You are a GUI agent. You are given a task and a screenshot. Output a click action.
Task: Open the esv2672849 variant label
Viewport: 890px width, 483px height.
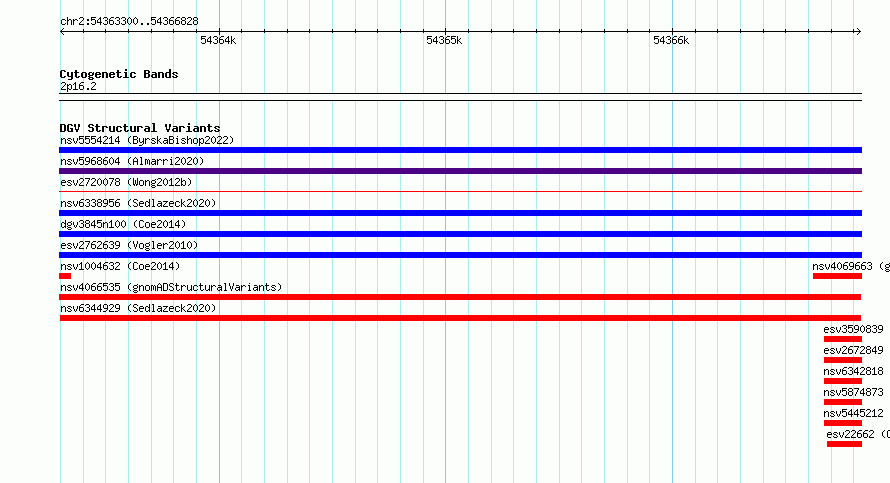point(853,350)
